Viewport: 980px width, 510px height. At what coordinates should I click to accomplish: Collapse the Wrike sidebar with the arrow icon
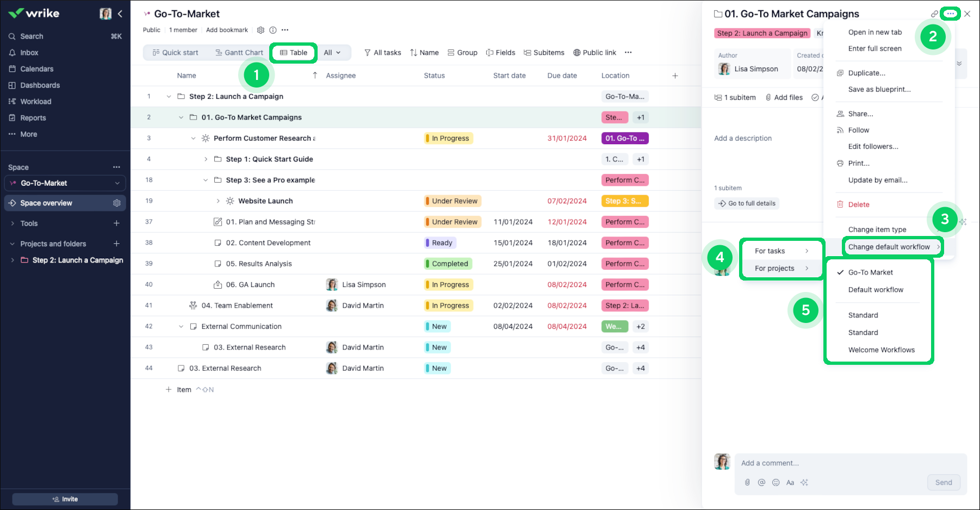point(120,14)
